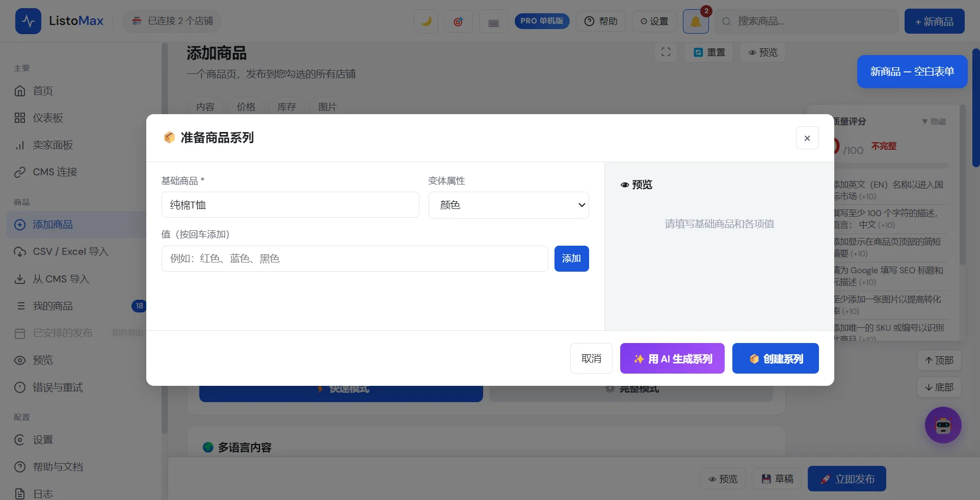
Task: Select 添加商品 in sidebar
Action: pyautogui.click(x=76, y=225)
